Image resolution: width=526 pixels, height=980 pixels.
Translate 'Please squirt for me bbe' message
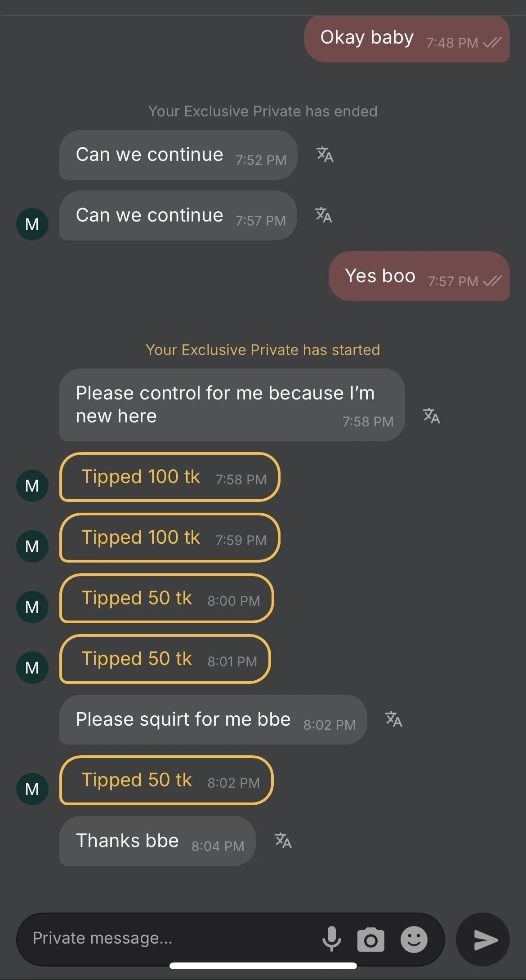coord(393,719)
